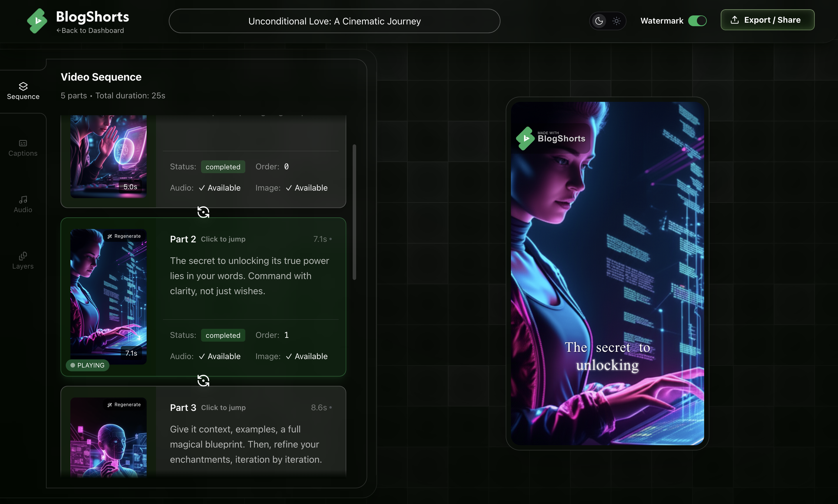Click the Part 3 script text
838x504 pixels.
pyautogui.click(x=246, y=444)
